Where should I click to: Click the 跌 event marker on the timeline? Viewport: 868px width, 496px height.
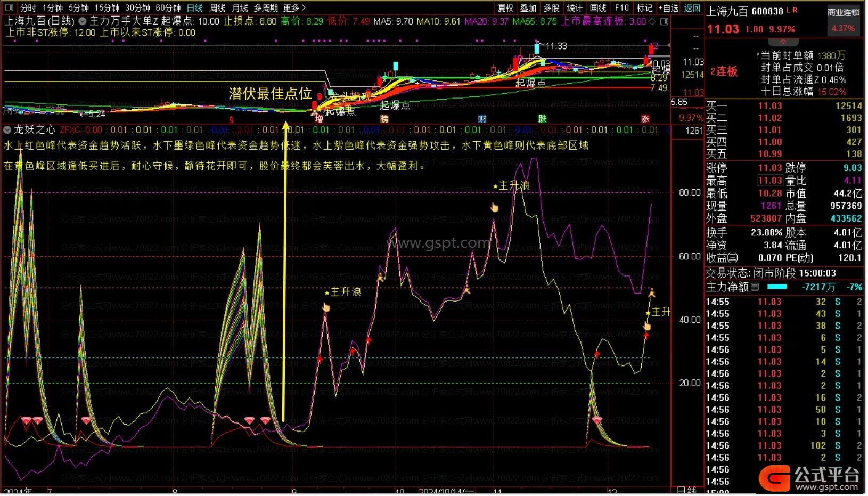(542, 119)
